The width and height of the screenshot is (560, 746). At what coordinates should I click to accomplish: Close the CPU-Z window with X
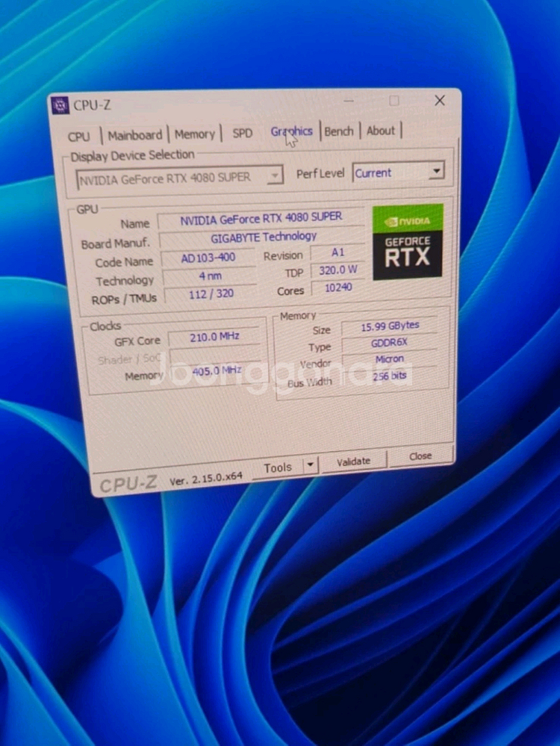coord(440,100)
